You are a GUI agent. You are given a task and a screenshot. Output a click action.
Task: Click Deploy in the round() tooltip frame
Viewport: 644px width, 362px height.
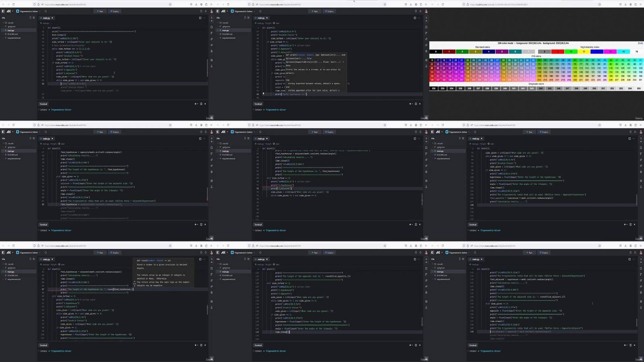point(114,252)
